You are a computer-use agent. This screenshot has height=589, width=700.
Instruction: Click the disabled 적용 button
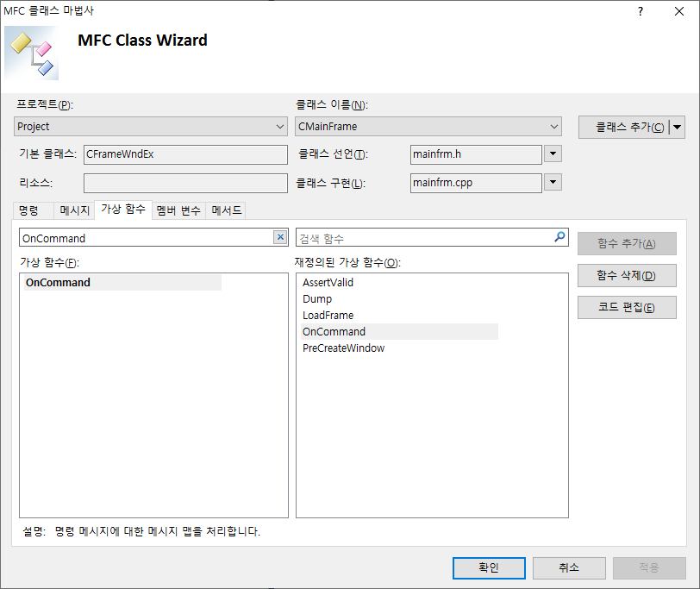(649, 567)
